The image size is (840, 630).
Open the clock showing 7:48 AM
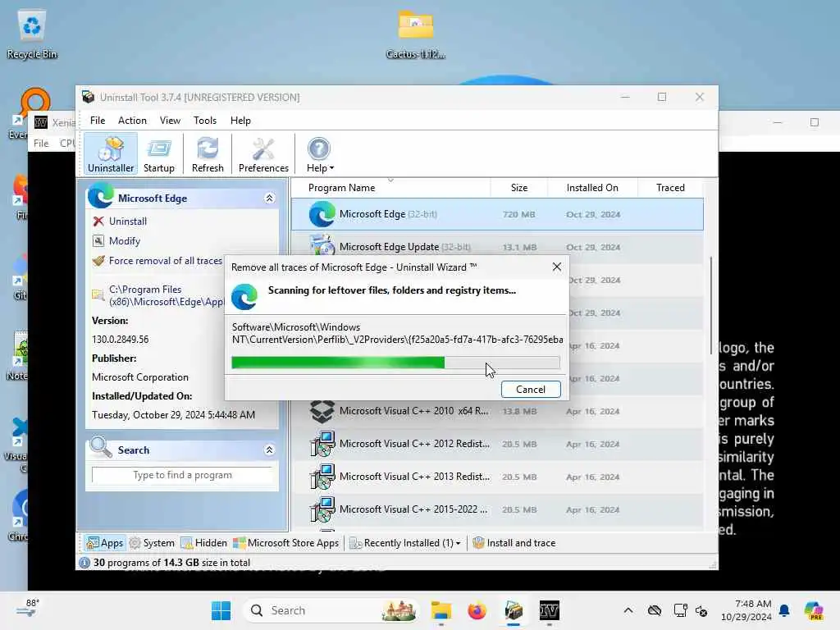pos(746,610)
